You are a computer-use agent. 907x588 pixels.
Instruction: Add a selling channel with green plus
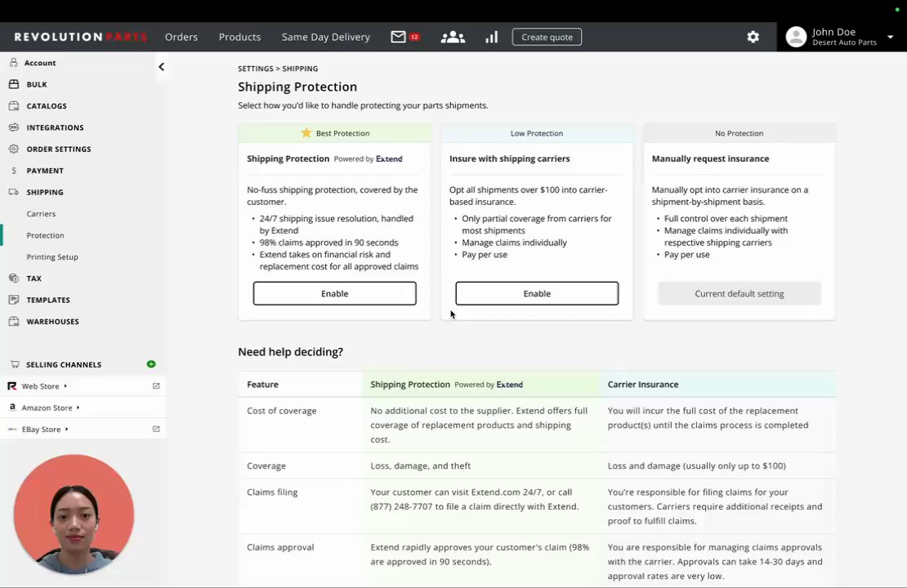click(151, 364)
